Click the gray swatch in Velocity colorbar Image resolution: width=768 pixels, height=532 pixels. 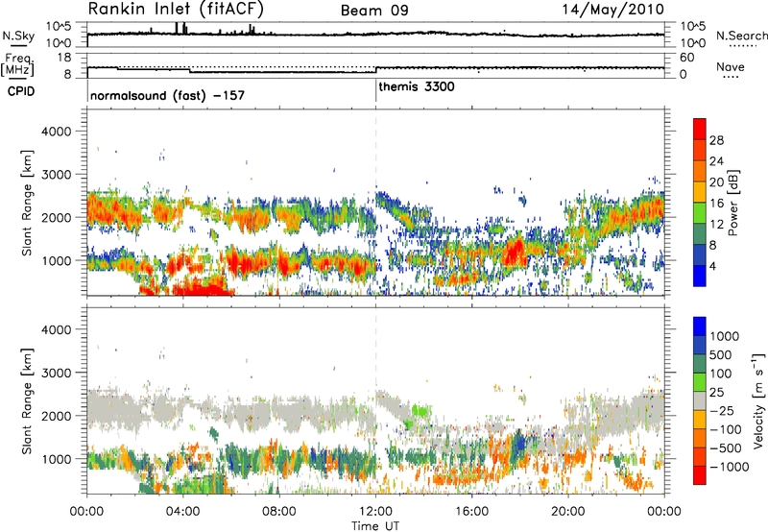tap(700, 401)
